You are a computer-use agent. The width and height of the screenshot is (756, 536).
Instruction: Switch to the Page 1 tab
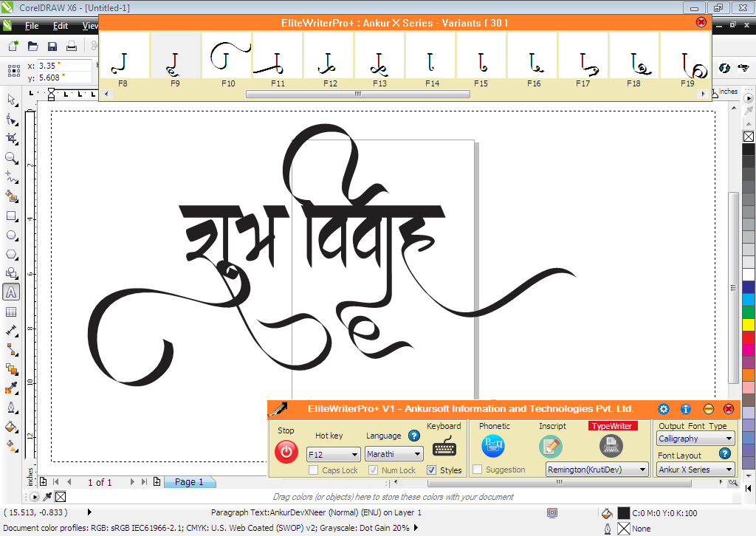[x=190, y=481]
